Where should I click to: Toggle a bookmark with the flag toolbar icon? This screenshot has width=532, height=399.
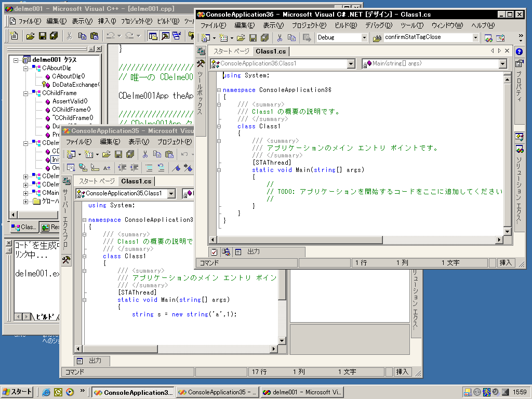pyautogui.click(x=177, y=167)
